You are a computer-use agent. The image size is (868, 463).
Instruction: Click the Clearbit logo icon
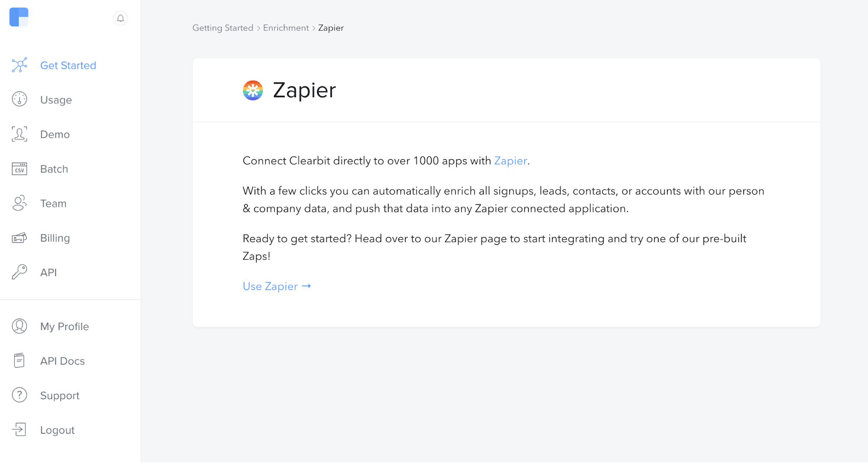click(19, 17)
